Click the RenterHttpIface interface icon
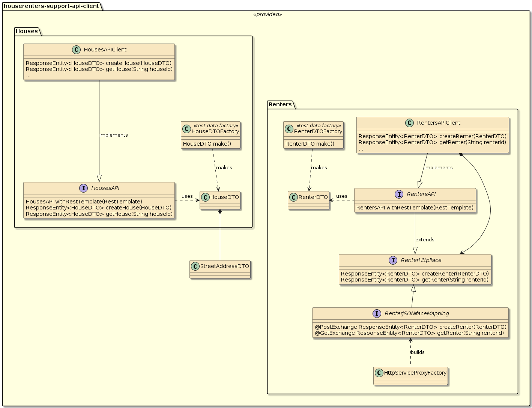The height and width of the screenshot is (408, 532). (393, 260)
